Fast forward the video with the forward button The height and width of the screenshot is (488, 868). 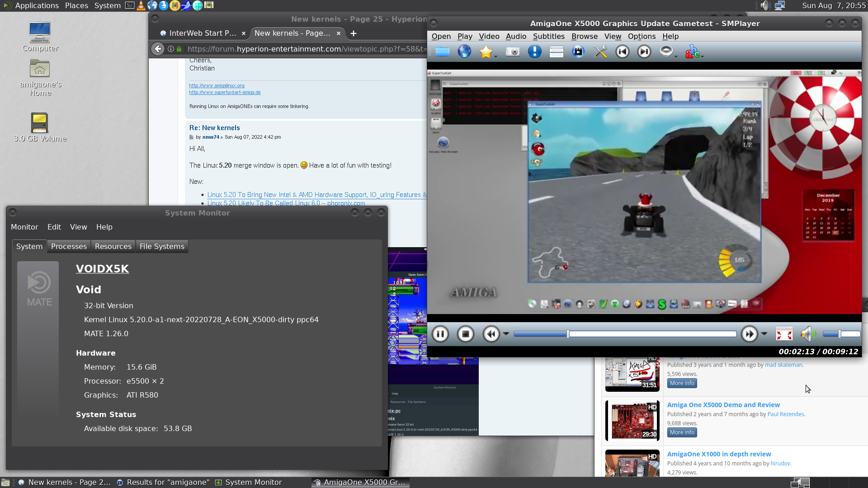point(749,334)
